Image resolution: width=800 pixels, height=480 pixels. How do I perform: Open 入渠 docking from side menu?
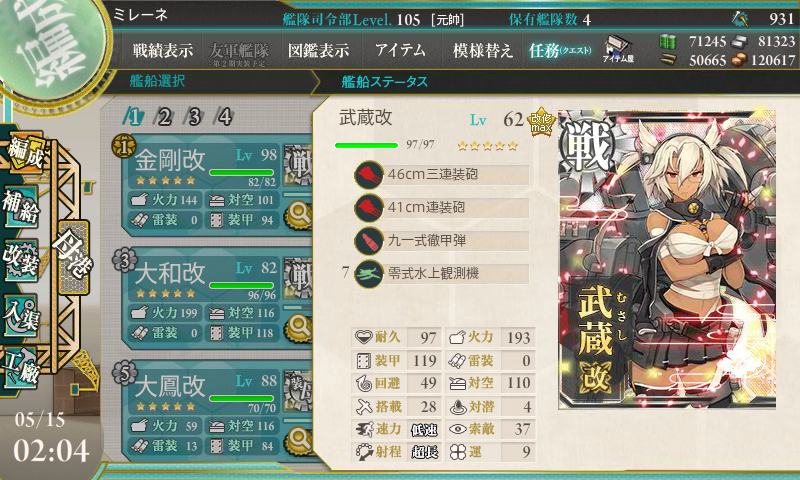[21, 315]
